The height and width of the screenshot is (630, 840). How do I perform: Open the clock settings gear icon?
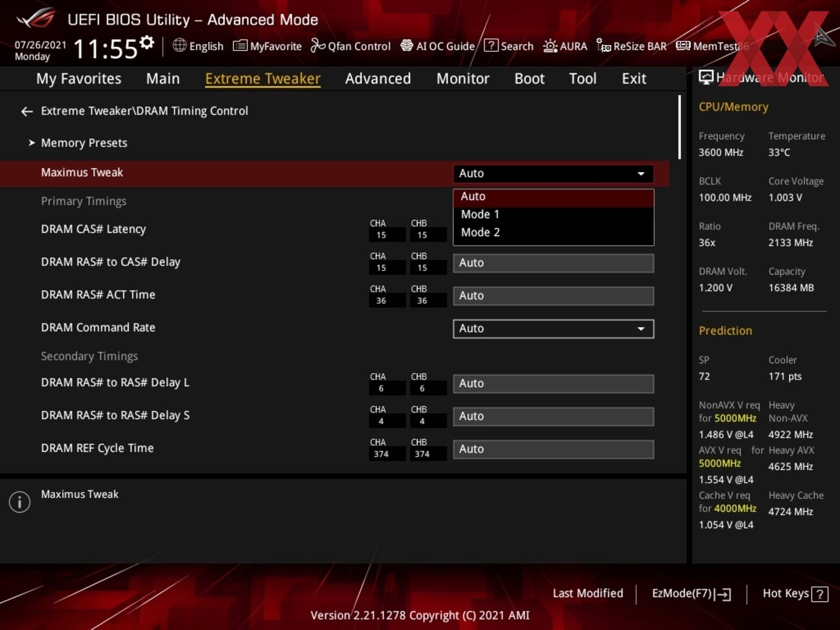pyautogui.click(x=146, y=42)
